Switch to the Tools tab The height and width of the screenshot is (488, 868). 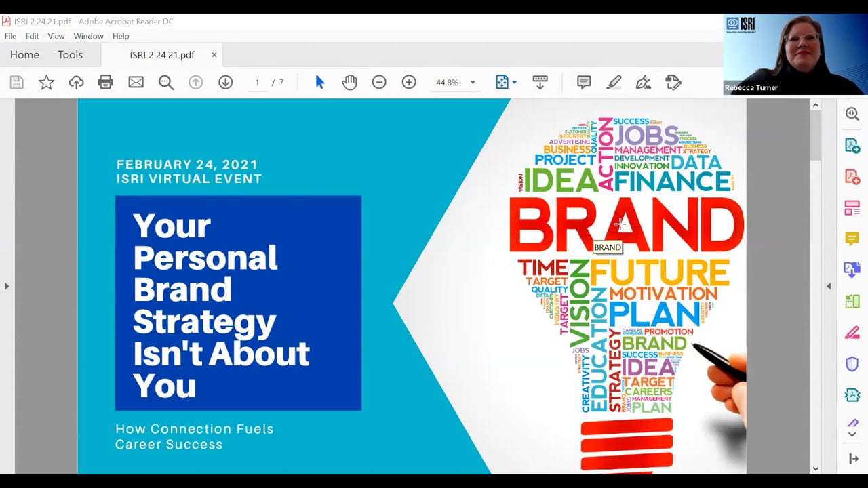pyautogui.click(x=70, y=55)
